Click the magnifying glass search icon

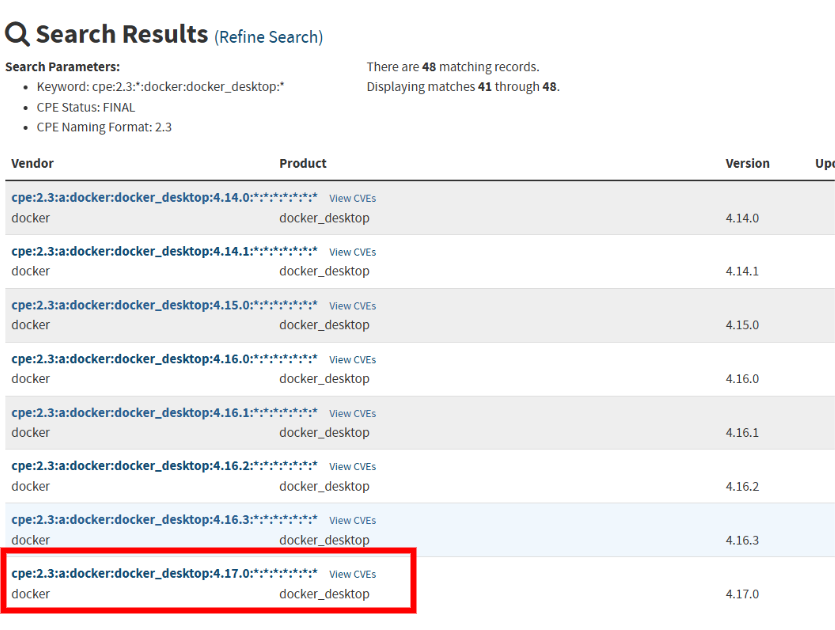(x=17, y=32)
